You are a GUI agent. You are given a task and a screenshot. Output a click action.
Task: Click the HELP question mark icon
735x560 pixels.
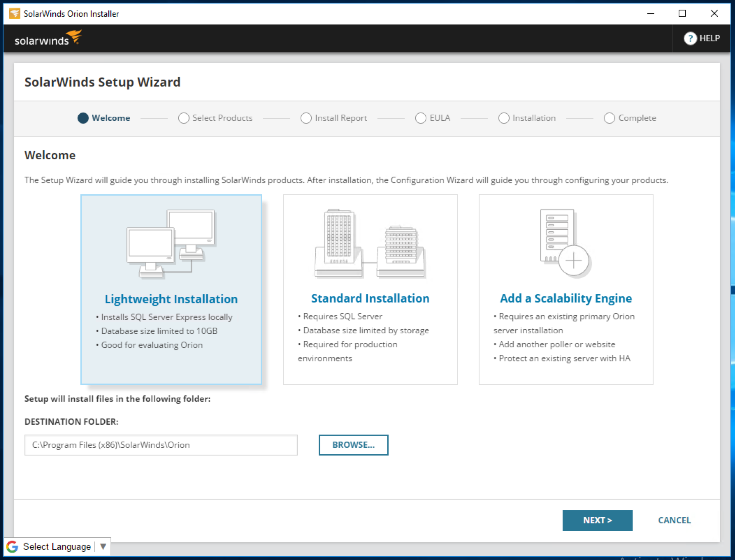(x=690, y=38)
